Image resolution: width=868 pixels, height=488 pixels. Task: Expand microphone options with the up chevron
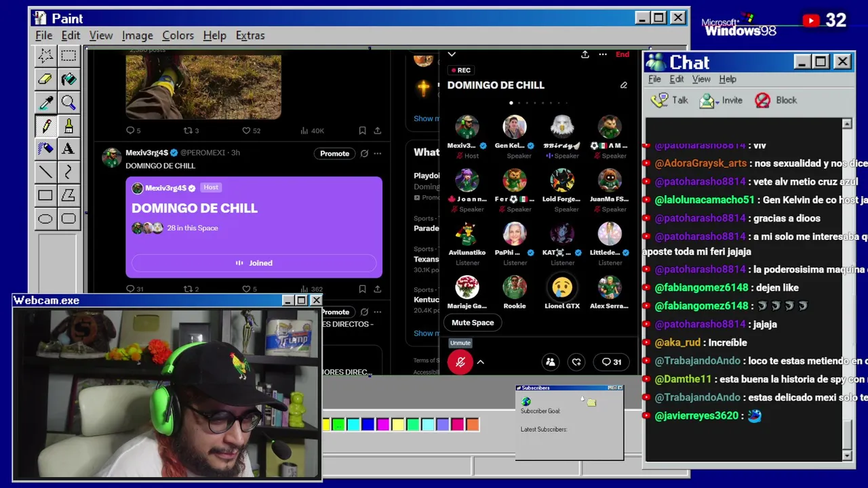click(480, 363)
